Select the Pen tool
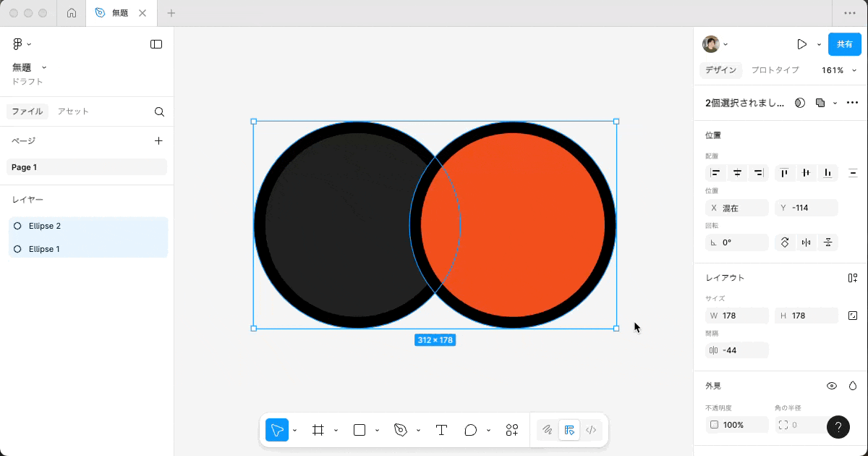Screen dimensions: 868x456 point(401,429)
